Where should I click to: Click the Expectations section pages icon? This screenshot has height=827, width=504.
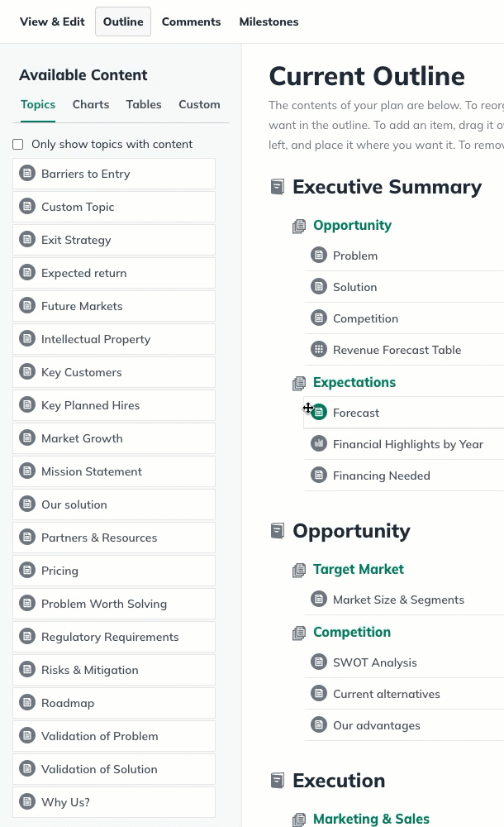point(299,383)
